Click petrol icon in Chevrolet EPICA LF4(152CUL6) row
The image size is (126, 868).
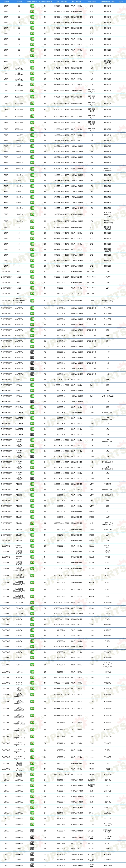[x=32, y=396]
